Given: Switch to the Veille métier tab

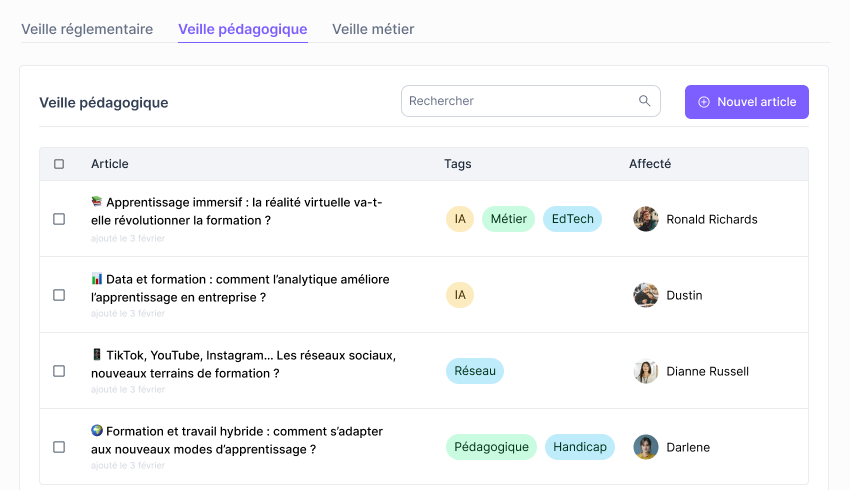Looking at the screenshot, I should [x=373, y=29].
